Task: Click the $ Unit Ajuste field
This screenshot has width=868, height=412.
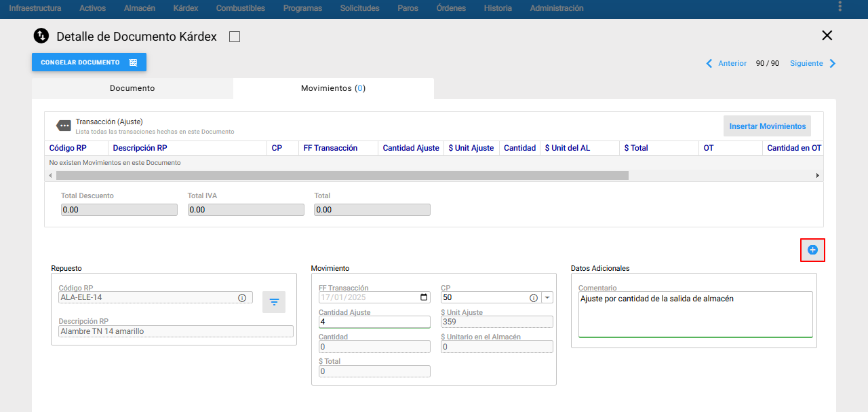Action: pyautogui.click(x=497, y=322)
